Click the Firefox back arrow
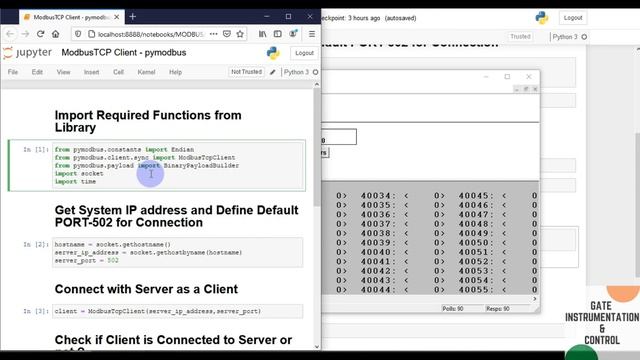The image size is (640, 360). click(10, 34)
